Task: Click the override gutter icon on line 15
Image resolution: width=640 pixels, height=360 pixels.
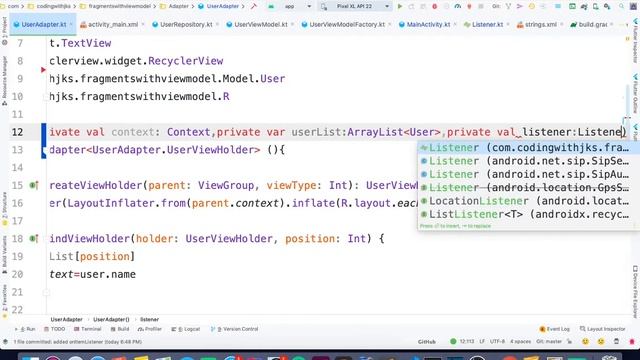Action: 34,185
